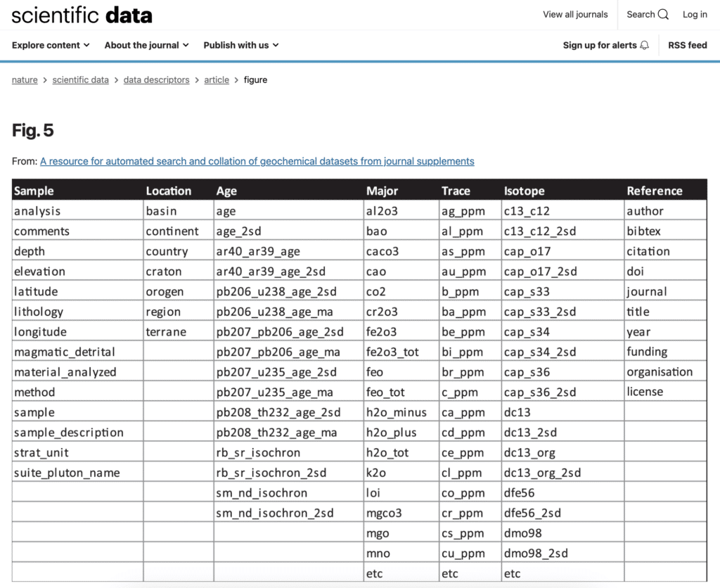Click the Reference column header
This screenshot has height=588, width=720.
(x=655, y=190)
